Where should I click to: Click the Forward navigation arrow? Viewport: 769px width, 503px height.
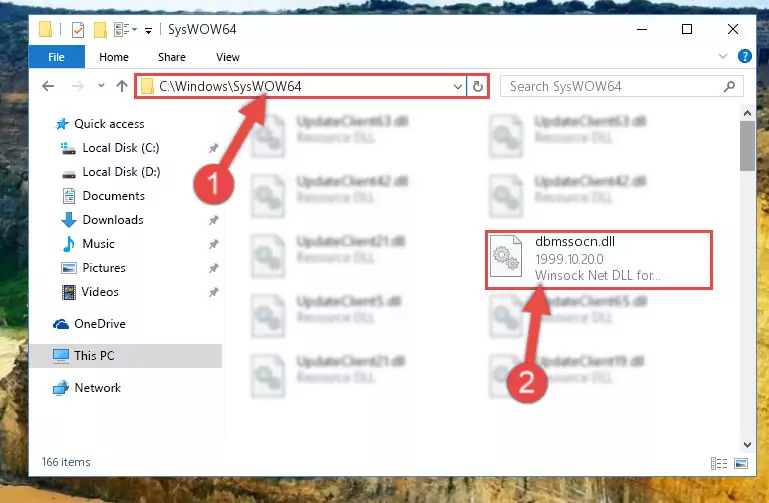tap(77, 86)
